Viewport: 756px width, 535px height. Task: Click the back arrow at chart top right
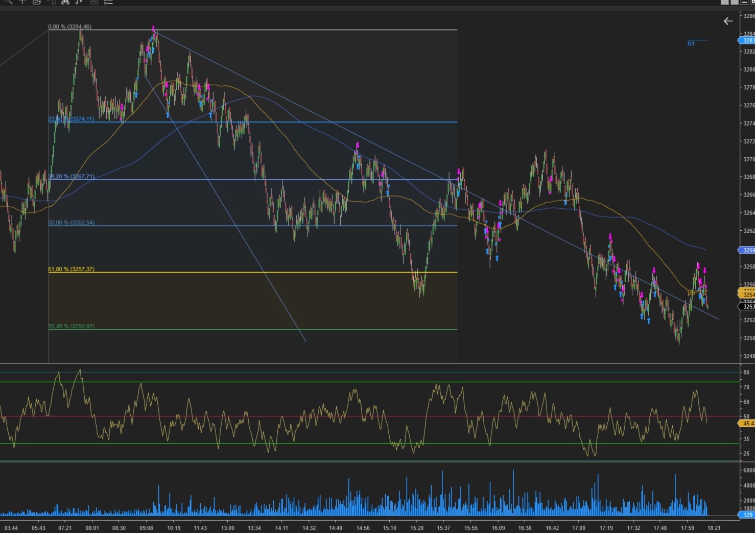click(728, 21)
